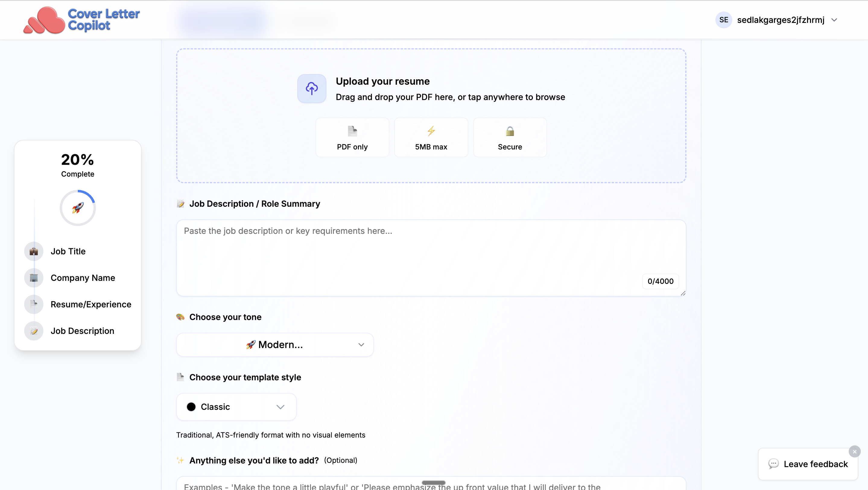Click the Job Description notepad step icon
Image resolution: width=868 pixels, height=490 pixels.
pyautogui.click(x=34, y=331)
